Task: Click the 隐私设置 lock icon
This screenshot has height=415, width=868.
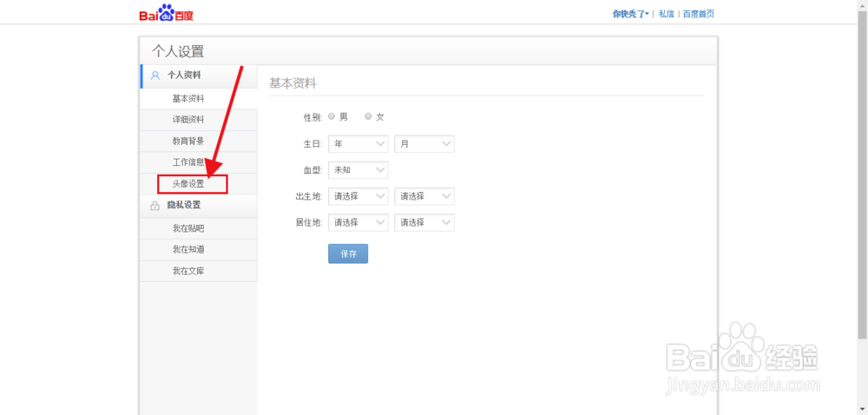Action: pyautogui.click(x=155, y=206)
